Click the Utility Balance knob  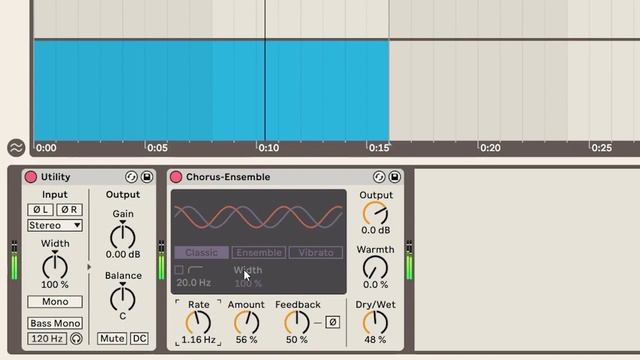coord(122,299)
